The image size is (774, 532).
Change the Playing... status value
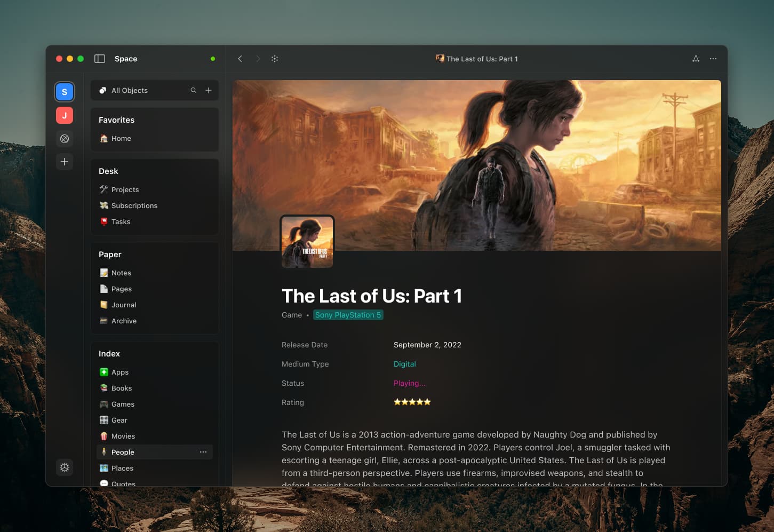coord(410,383)
